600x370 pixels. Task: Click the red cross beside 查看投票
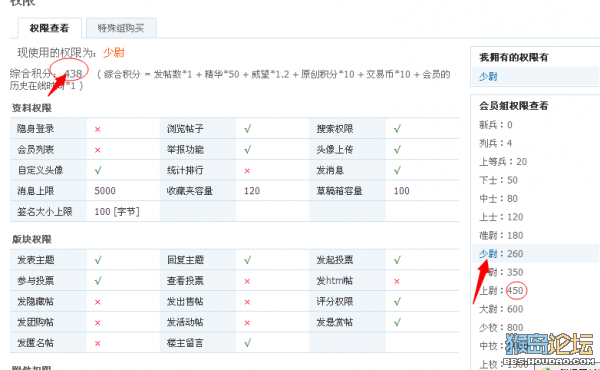click(247, 281)
